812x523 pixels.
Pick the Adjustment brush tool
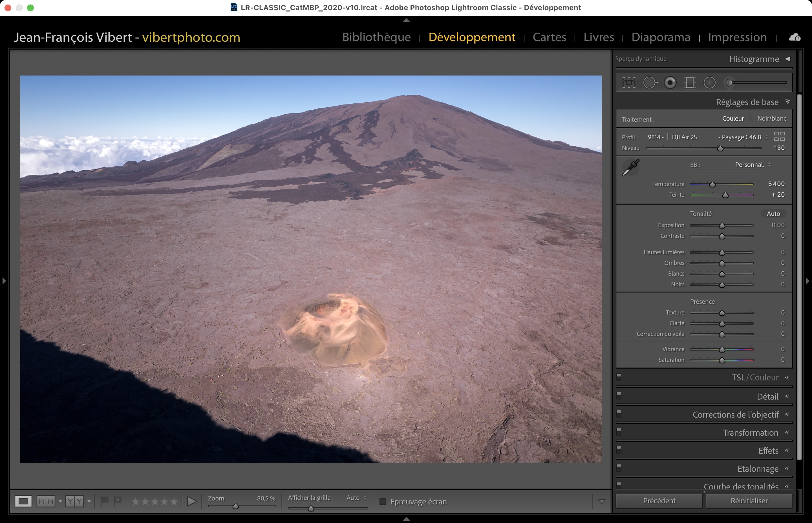tap(729, 83)
